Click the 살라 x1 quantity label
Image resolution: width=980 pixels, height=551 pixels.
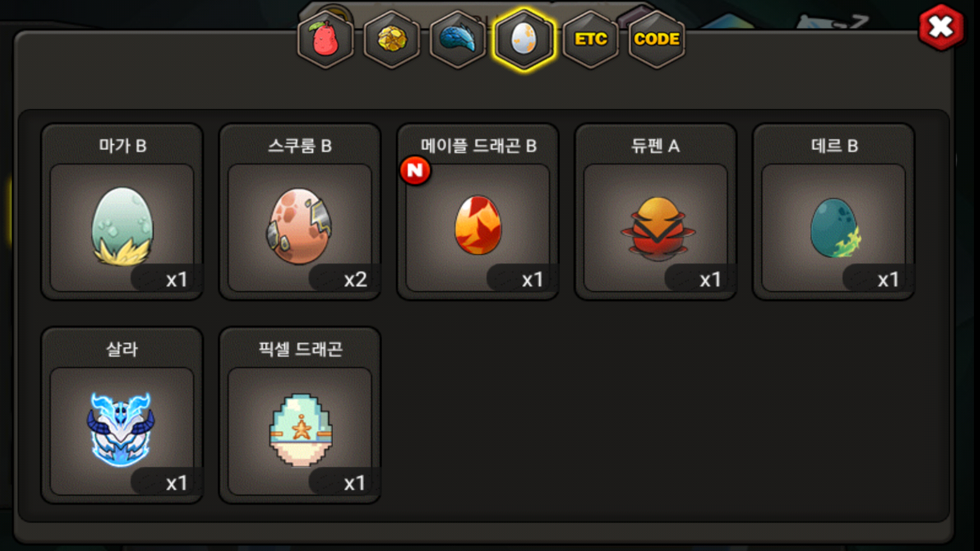(x=177, y=483)
